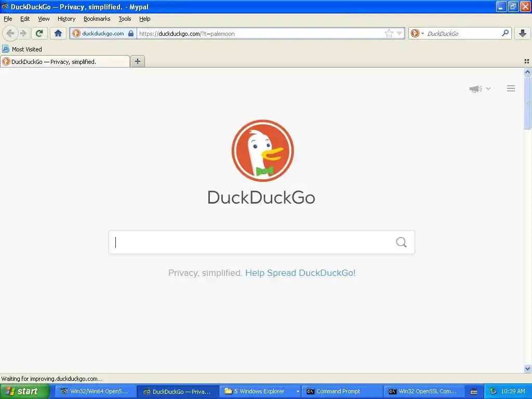Click the duckduckgo.com site identity button
532x399 pixels.
(103, 33)
